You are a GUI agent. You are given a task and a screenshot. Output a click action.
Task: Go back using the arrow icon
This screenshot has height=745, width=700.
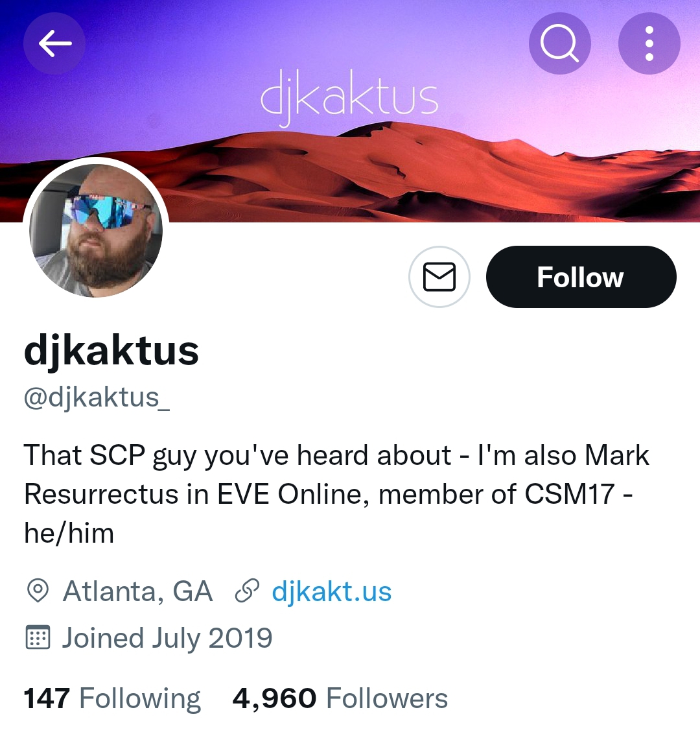(x=54, y=43)
